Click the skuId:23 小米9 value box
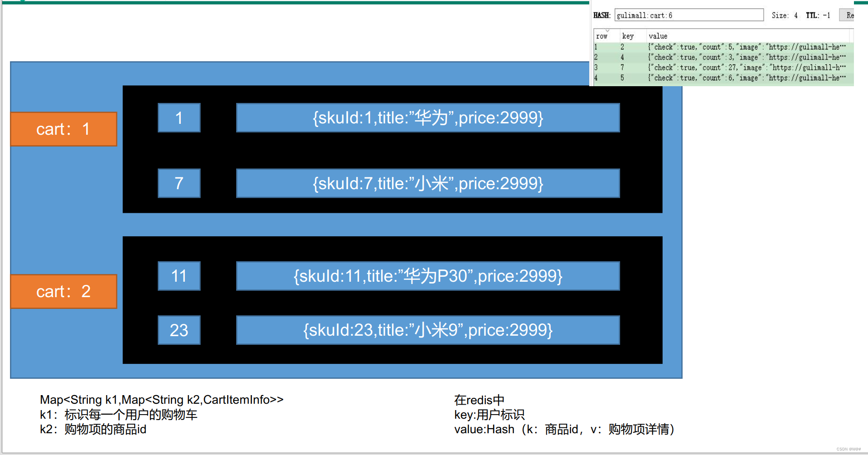This screenshot has height=455, width=868. [x=428, y=330]
